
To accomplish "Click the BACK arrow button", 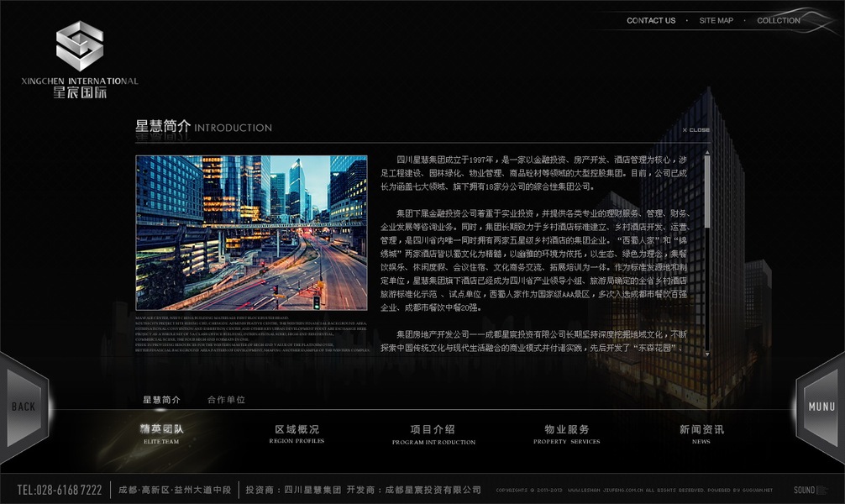I will (25, 407).
